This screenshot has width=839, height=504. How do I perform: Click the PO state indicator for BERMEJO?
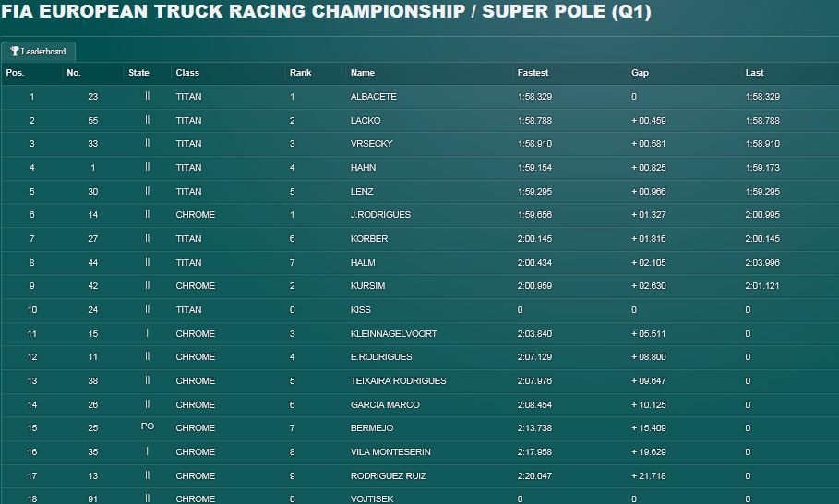(147, 426)
